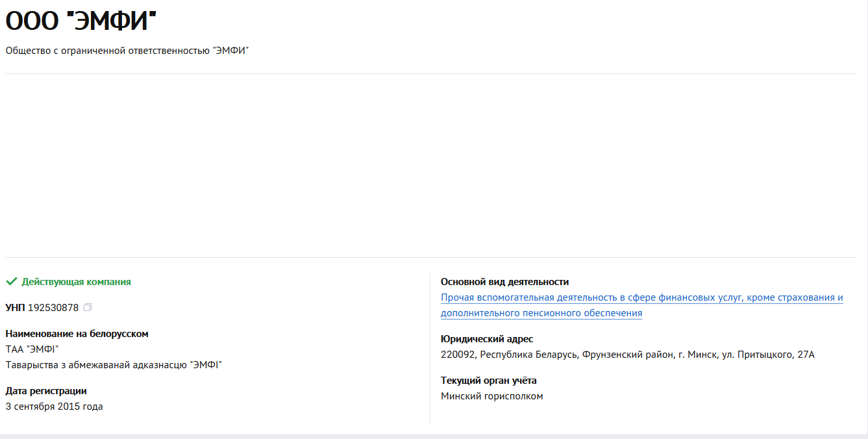The image size is (868, 439).
Task: Click the "Дата регистрации" label
Action: 46,391
